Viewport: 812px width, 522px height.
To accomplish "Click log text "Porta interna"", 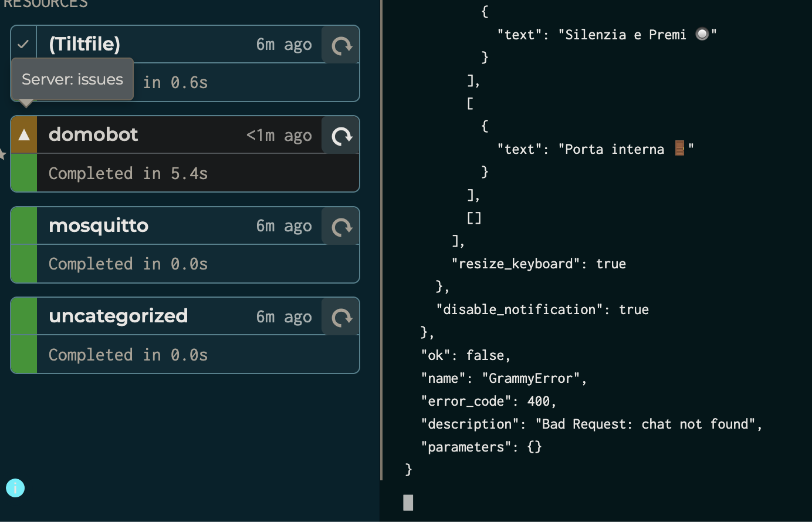I will tap(614, 149).
